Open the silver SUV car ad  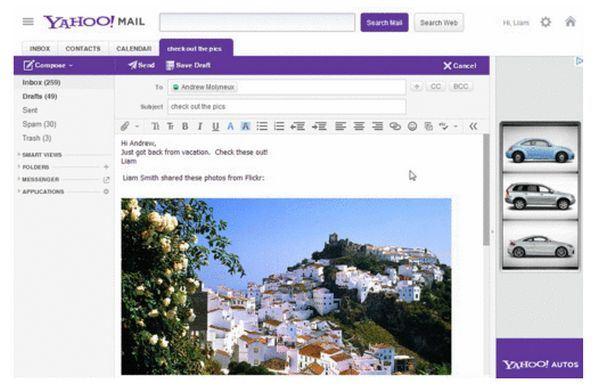(x=540, y=196)
